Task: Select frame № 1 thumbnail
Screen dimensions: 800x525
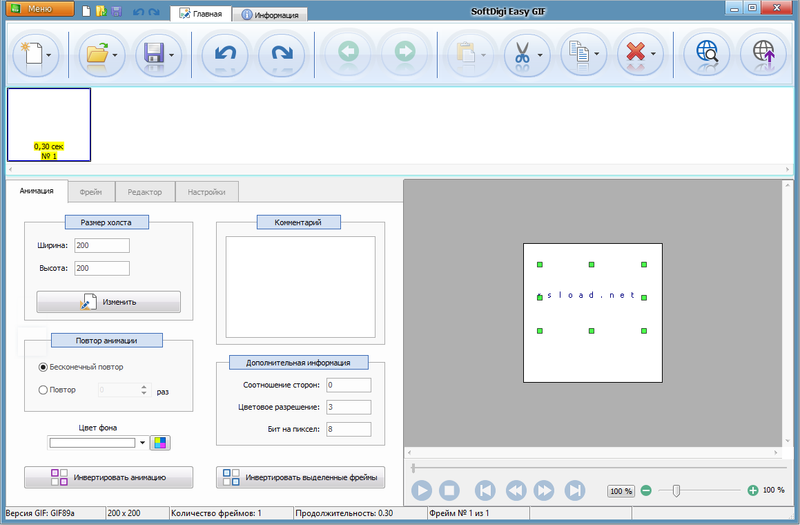Action: [x=49, y=124]
